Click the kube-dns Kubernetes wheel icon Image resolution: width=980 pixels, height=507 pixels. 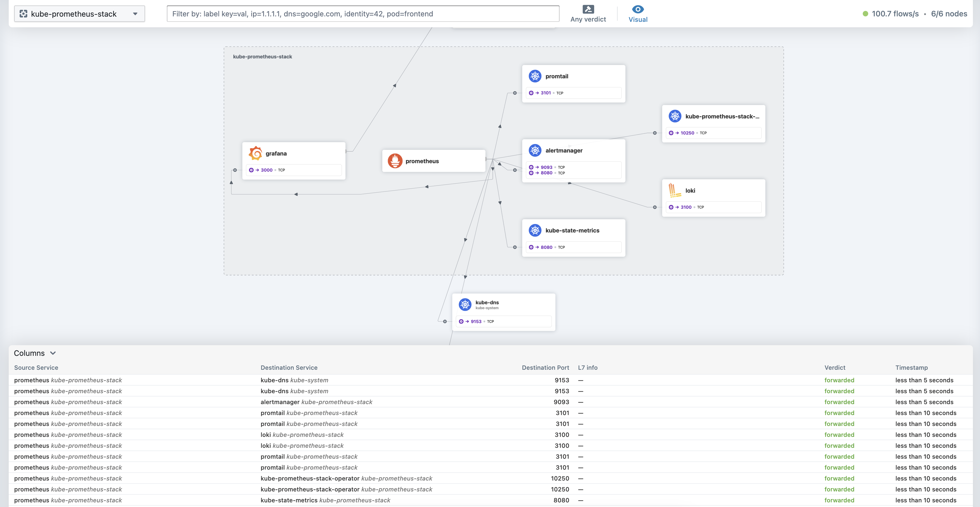[x=465, y=305]
